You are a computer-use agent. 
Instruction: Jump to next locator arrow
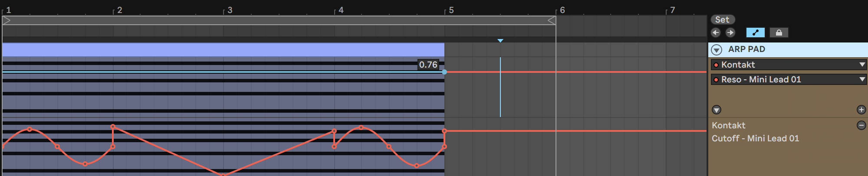[x=730, y=33]
